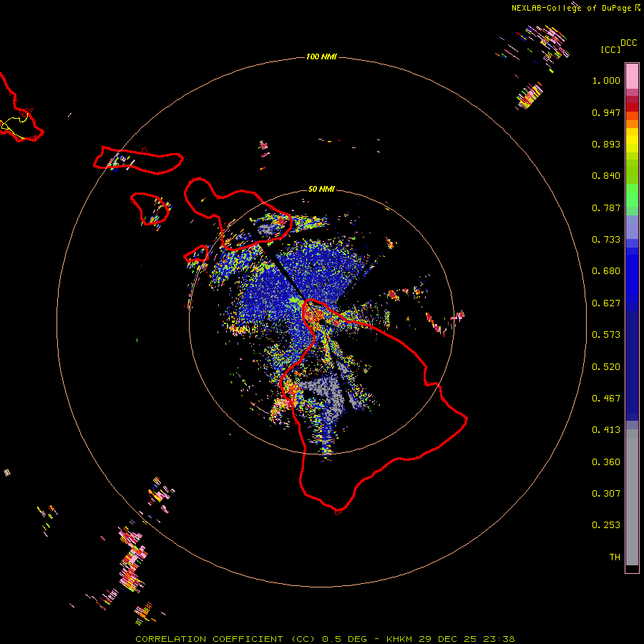Click the 50 NMI range ring label
This screenshot has height=644, width=644.
click(321, 189)
